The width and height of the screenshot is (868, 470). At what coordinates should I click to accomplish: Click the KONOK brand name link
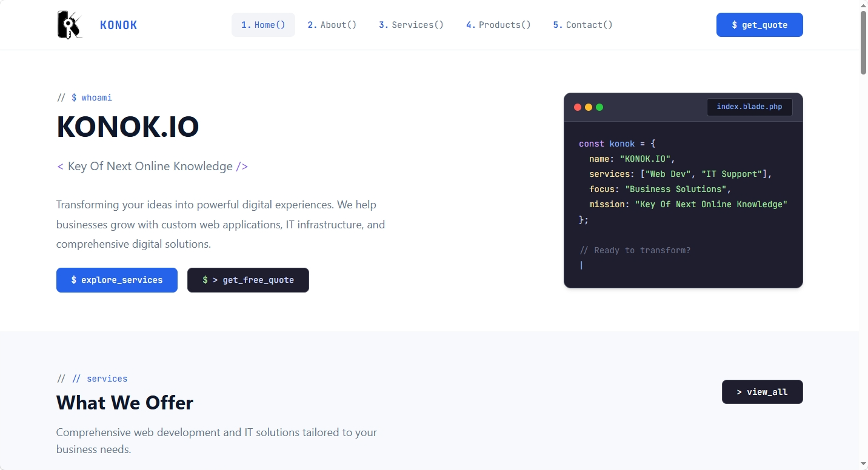(118, 25)
